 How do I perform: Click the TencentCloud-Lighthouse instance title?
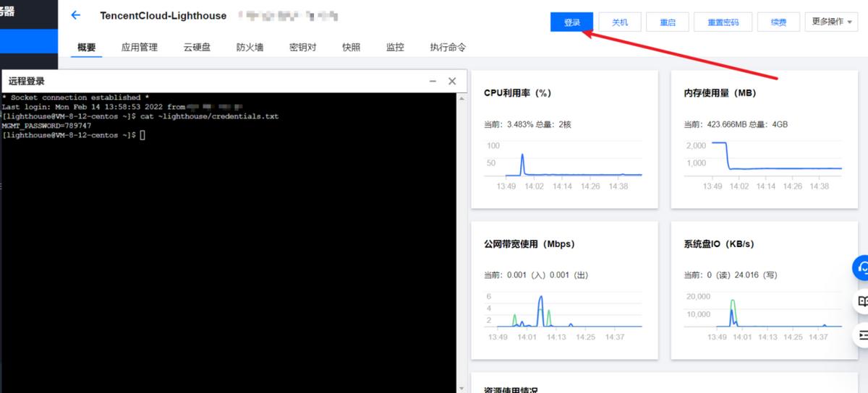[x=163, y=15]
